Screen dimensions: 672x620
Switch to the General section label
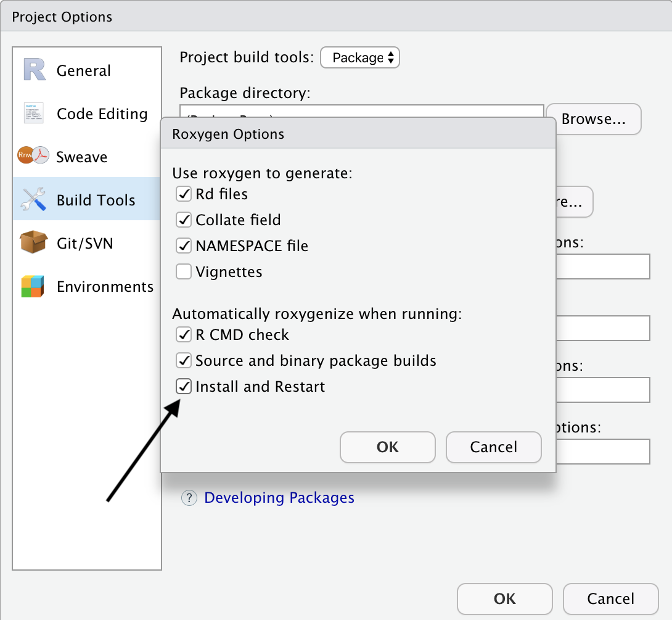pos(84,71)
